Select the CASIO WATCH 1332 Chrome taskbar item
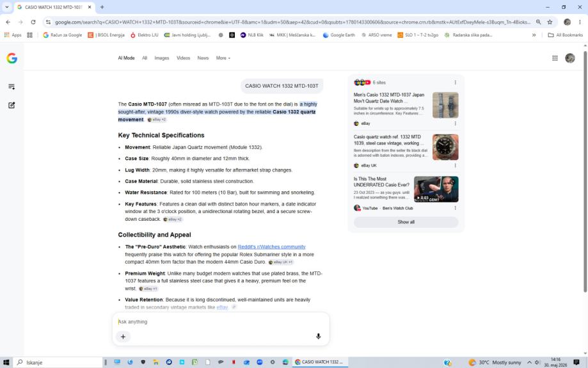The width and height of the screenshot is (588, 368). (x=320, y=362)
